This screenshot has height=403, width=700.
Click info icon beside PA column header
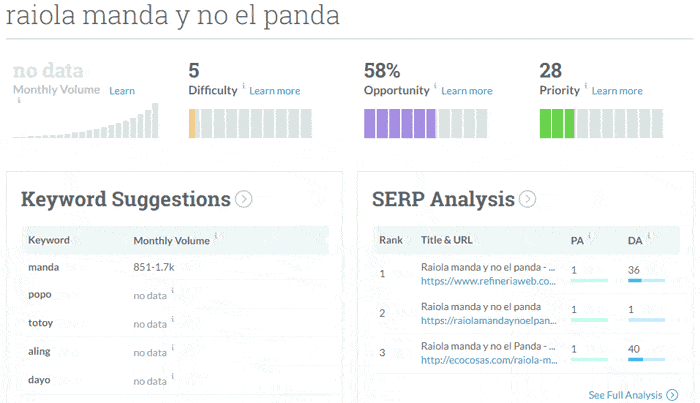[590, 235]
